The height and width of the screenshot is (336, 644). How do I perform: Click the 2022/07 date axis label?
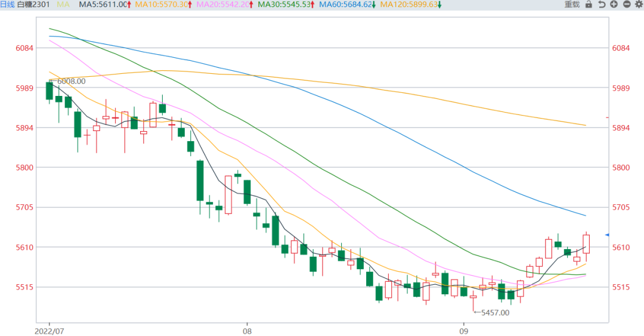49,329
